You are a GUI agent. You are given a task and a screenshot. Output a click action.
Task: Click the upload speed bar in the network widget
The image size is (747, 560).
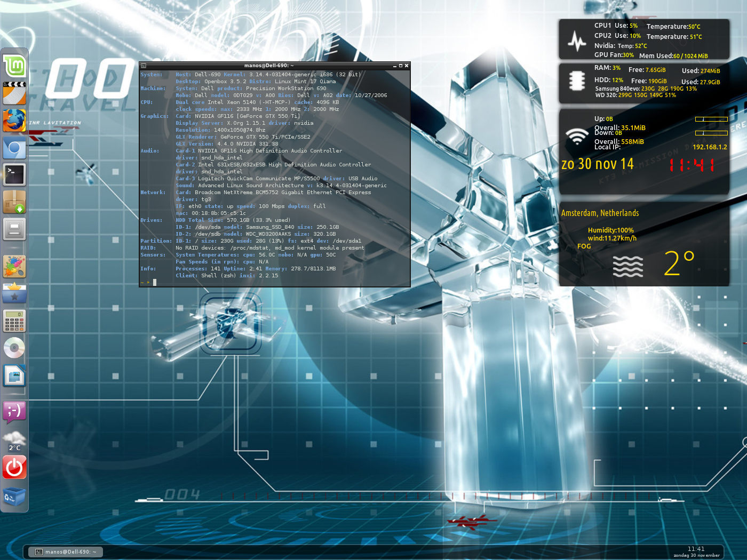point(712,119)
